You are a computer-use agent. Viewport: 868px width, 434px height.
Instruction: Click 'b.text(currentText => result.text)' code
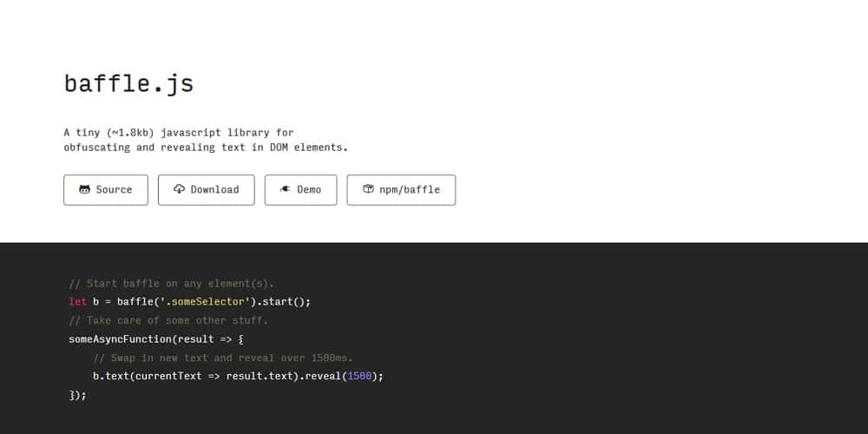196,377
